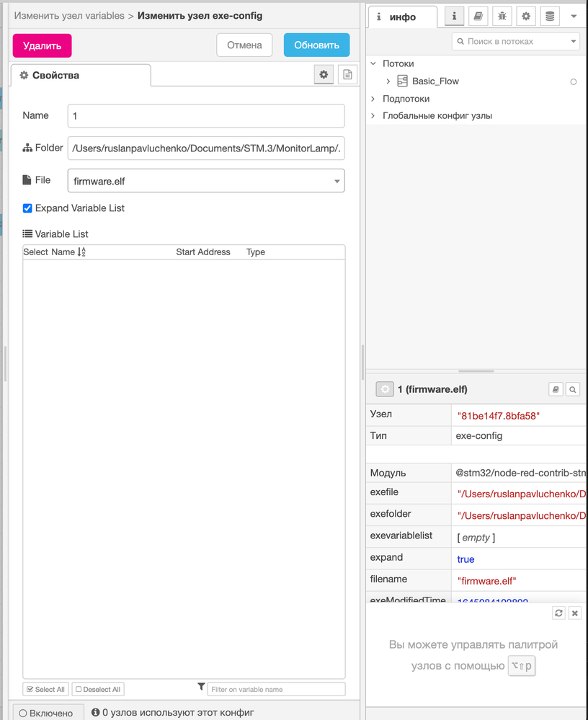Viewport: 588px width, 720px height.
Task: Expand Глобальные конфиг узлы section
Action: point(373,116)
